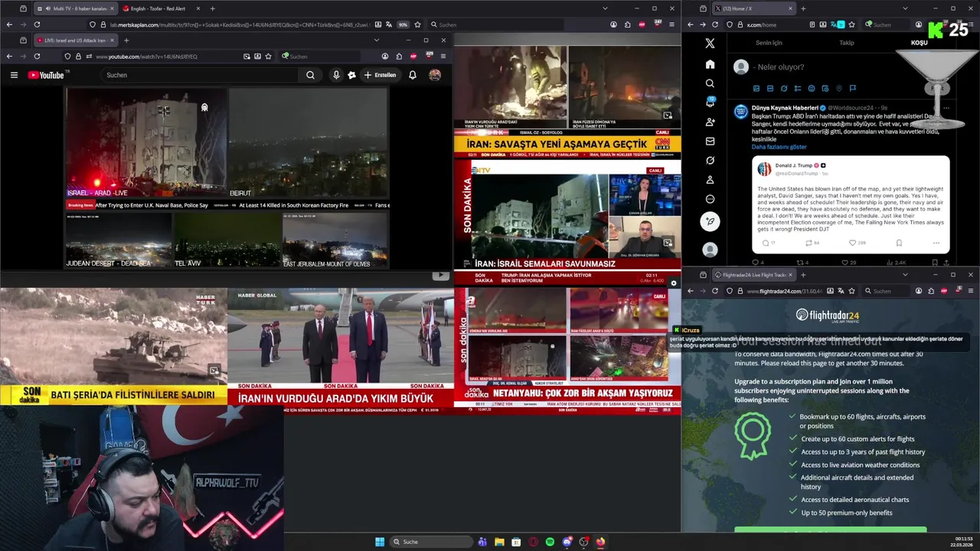Open X More circle menu in the sidebar
980x551 pixels.
[x=710, y=199]
